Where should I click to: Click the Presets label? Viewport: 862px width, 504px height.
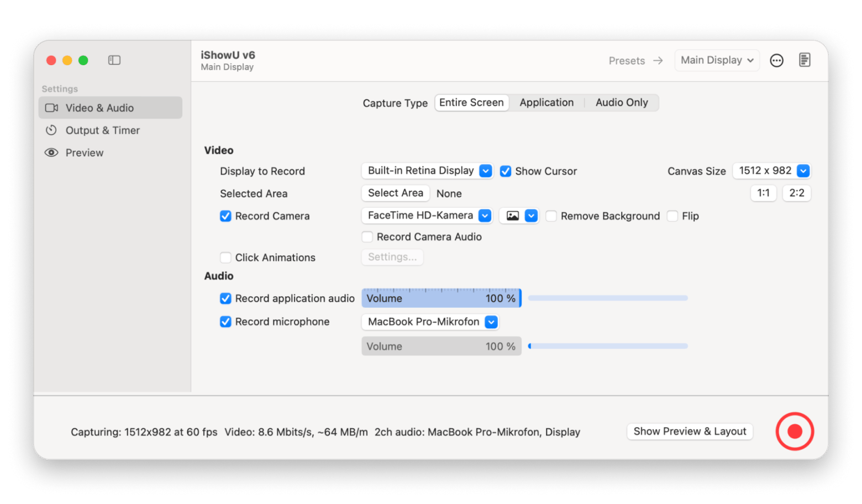point(627,61)
